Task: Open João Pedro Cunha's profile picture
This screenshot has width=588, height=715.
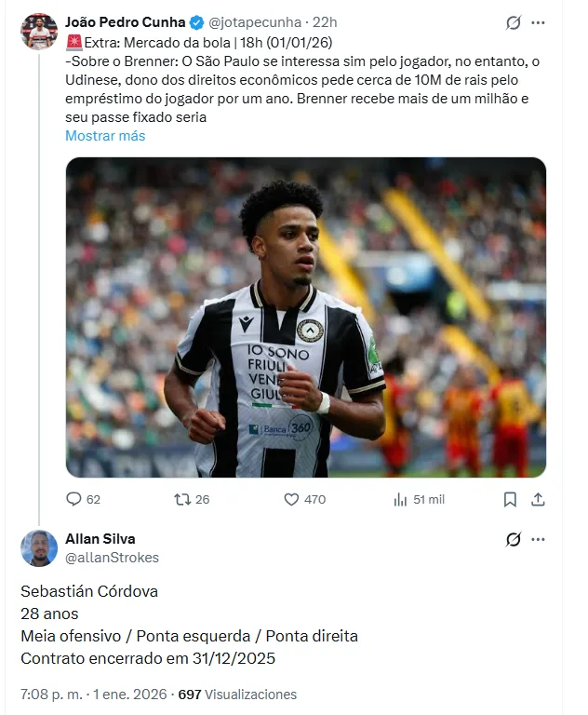Action: point(39,32)
